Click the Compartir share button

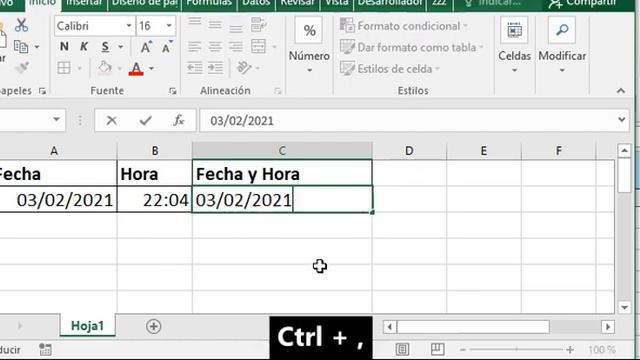click(x=582, y=4)
